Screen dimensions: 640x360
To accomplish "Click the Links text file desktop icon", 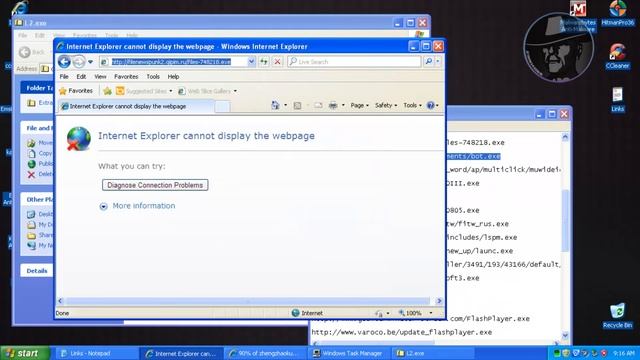I will coord(618,100).
